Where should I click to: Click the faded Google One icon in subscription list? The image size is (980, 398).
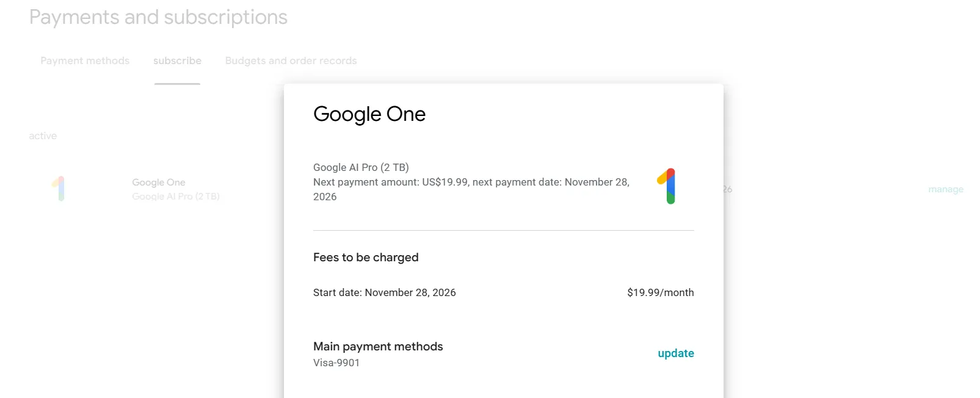tap(59, 189)
